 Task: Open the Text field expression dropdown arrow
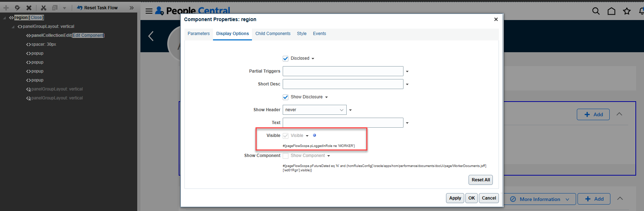[x=407, y=123]
